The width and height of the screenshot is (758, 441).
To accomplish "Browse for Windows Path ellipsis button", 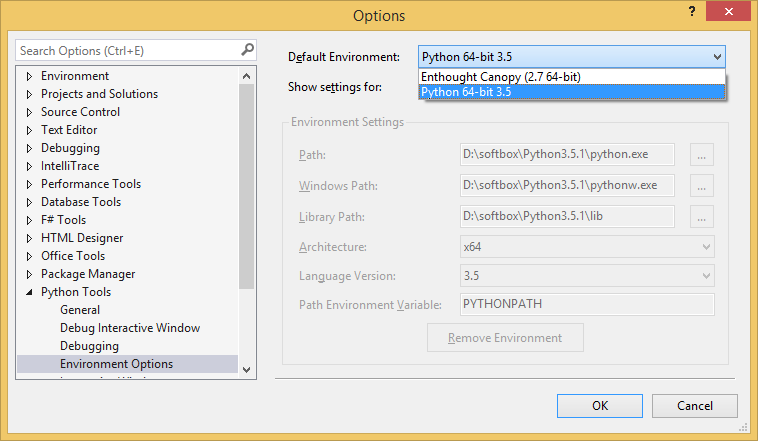I will pyautogui.click(x=702, y=186).
